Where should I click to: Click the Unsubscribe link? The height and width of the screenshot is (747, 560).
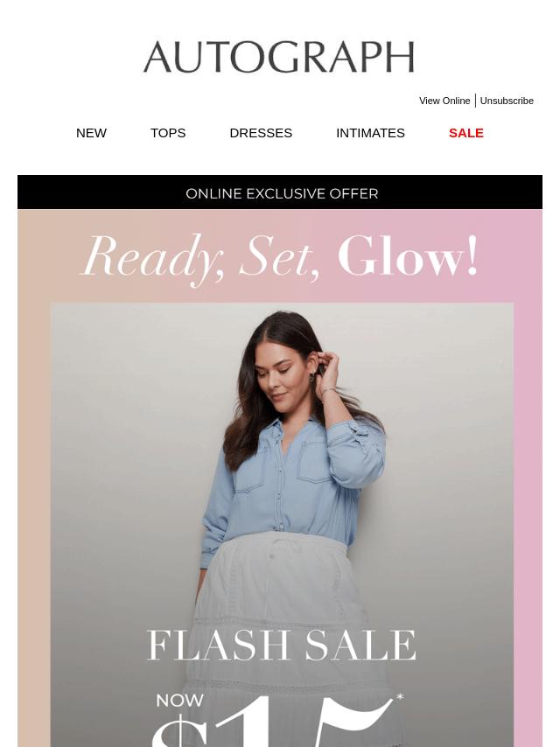coord(507,101)
